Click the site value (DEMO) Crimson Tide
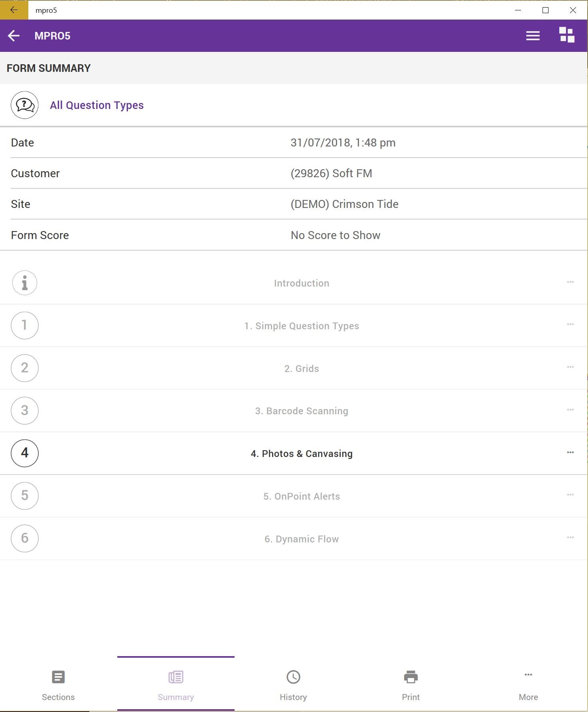Image resolution: width=588 pixels, height=712 pixels. (x=345, y=204)
